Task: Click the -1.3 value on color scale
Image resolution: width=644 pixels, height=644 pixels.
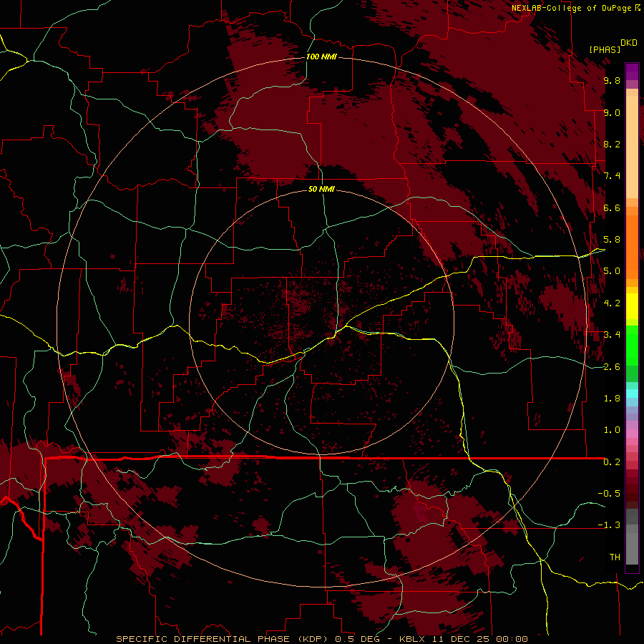Action: tap(609, 525)
